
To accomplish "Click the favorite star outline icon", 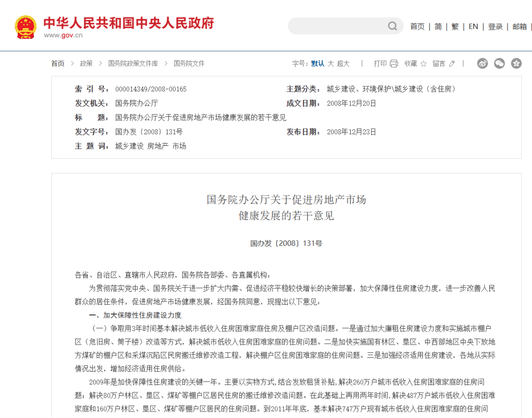I will point(424,64).
